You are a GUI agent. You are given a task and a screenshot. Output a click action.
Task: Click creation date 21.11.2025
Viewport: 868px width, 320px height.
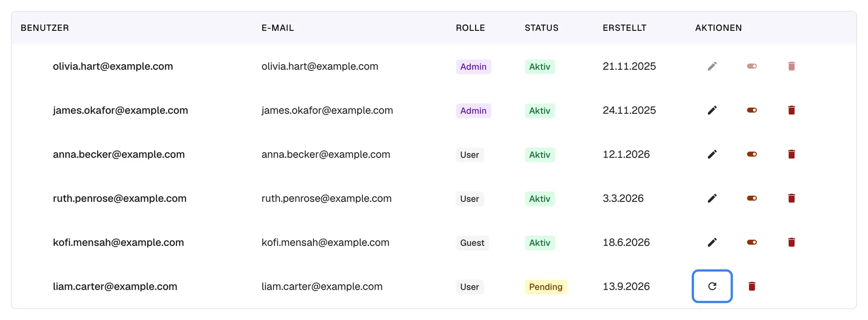pyautogui.click(x=629, y=67)
